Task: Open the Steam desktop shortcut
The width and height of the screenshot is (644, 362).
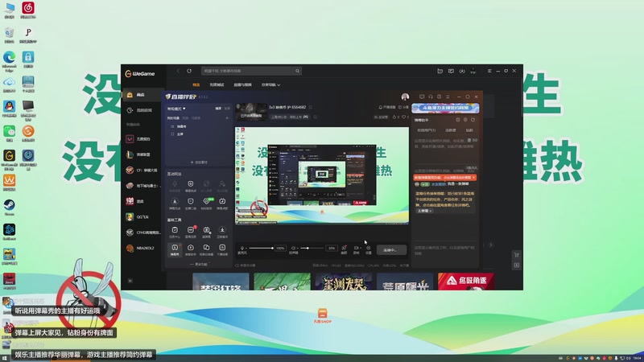Action: [9, 208]
